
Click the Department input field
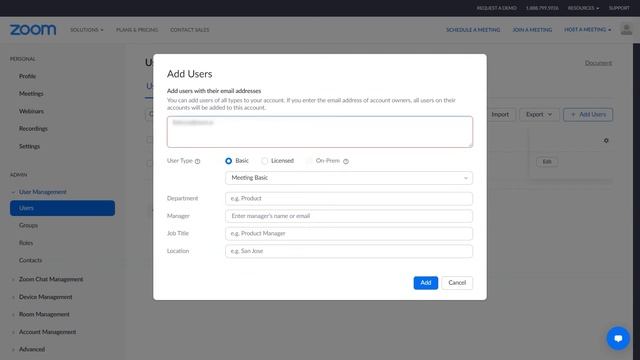349,198
